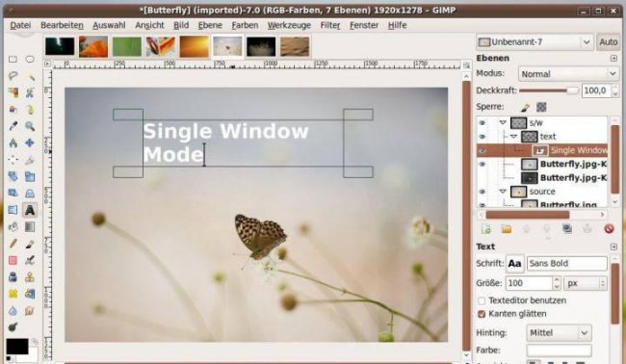626x364 pixels.
Task: Select the Paths tool
Action: point(30,110)
